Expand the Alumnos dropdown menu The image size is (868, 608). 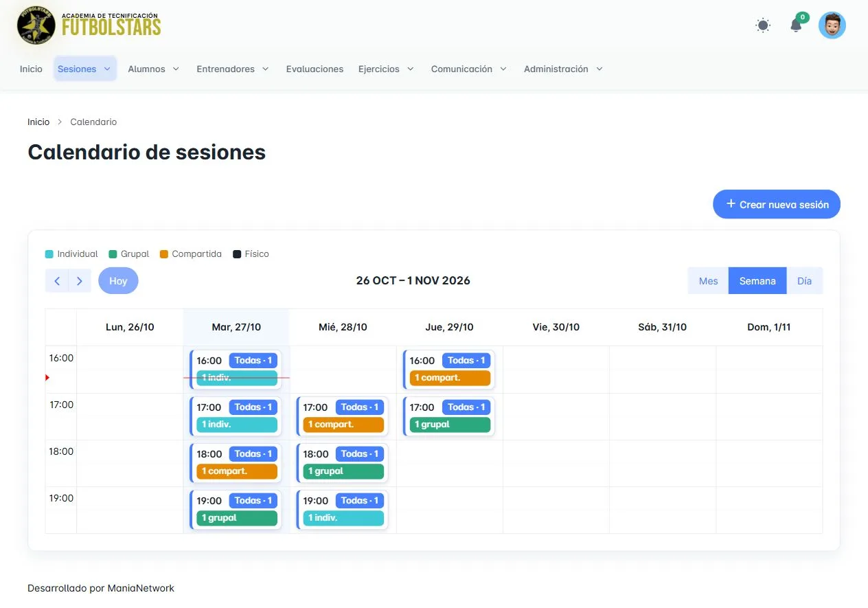click(154, 69)
